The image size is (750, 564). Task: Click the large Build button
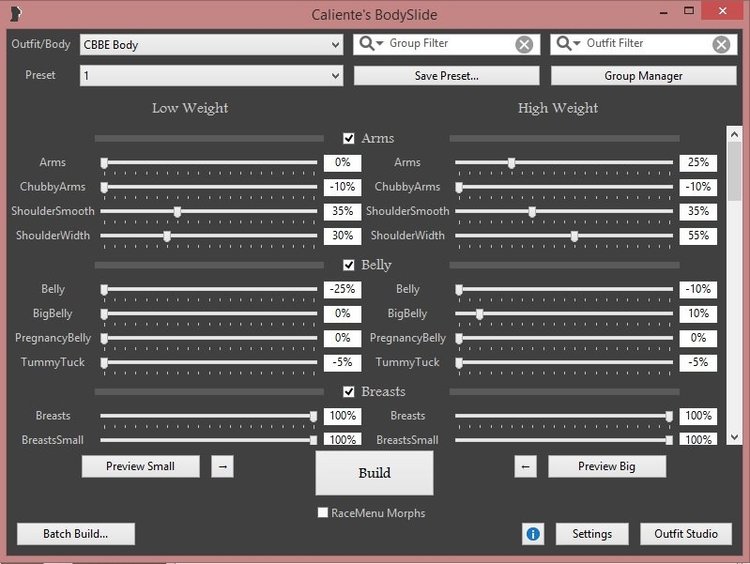375,473
